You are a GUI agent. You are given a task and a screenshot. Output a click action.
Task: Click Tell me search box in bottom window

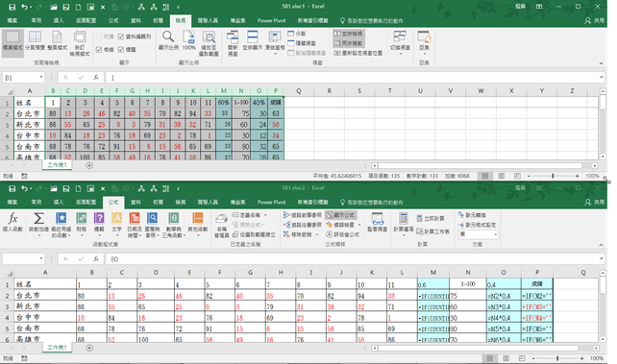coord(372,202)
